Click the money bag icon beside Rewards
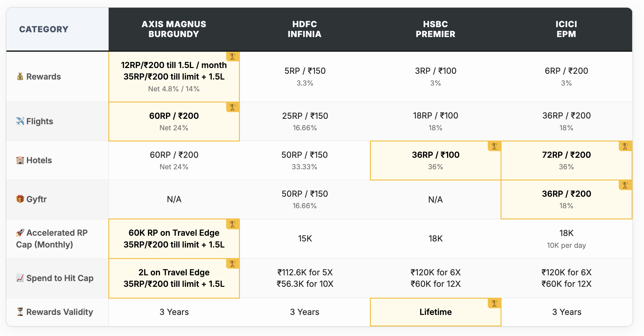This screenshot has height=336, width=644. 20,77
